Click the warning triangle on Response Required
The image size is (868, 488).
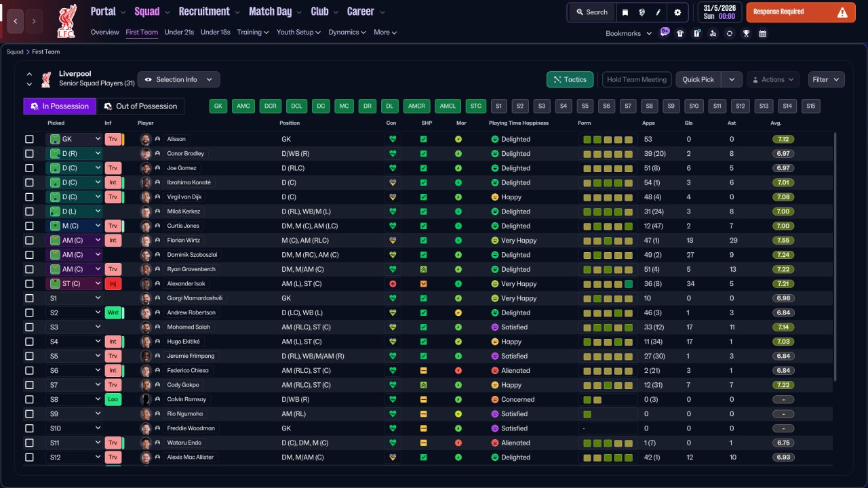point(842,12)
